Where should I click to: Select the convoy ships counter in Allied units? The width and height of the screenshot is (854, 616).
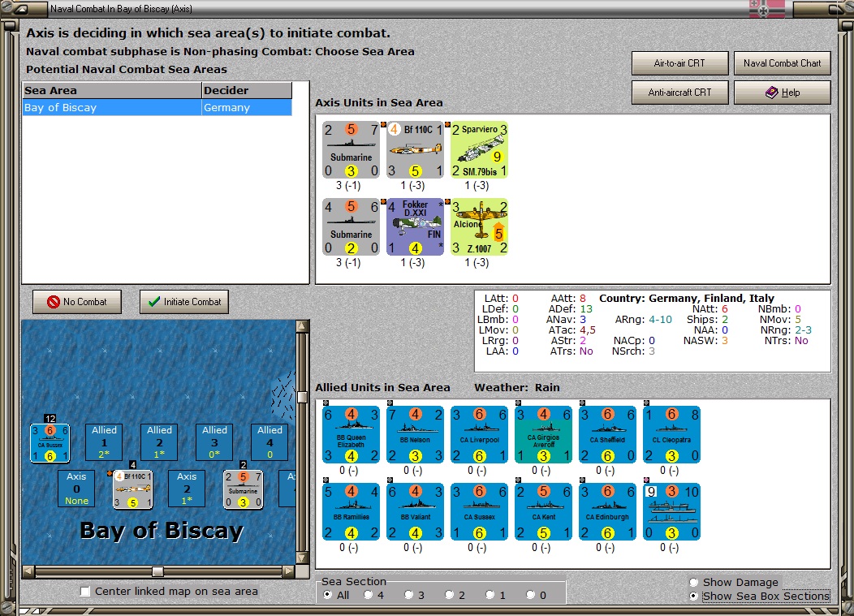pos(671,512)
